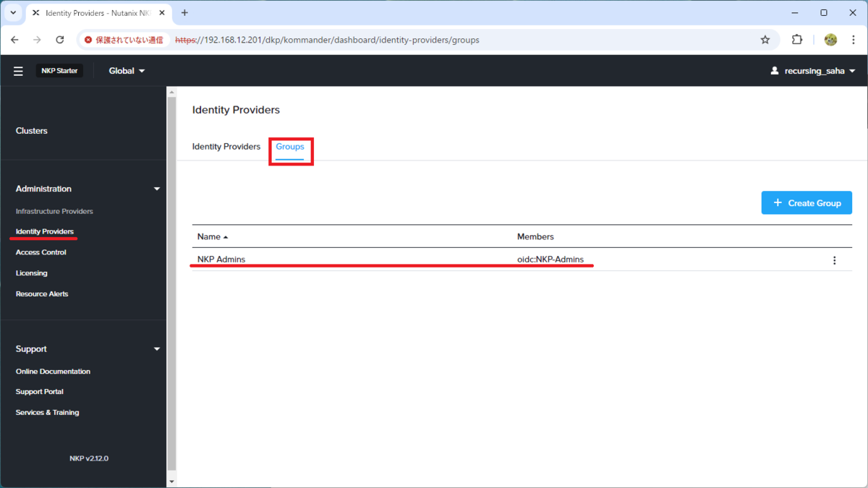Reload the current page
The height and width of the screenshot is (488, 868).
pos(60,40)
